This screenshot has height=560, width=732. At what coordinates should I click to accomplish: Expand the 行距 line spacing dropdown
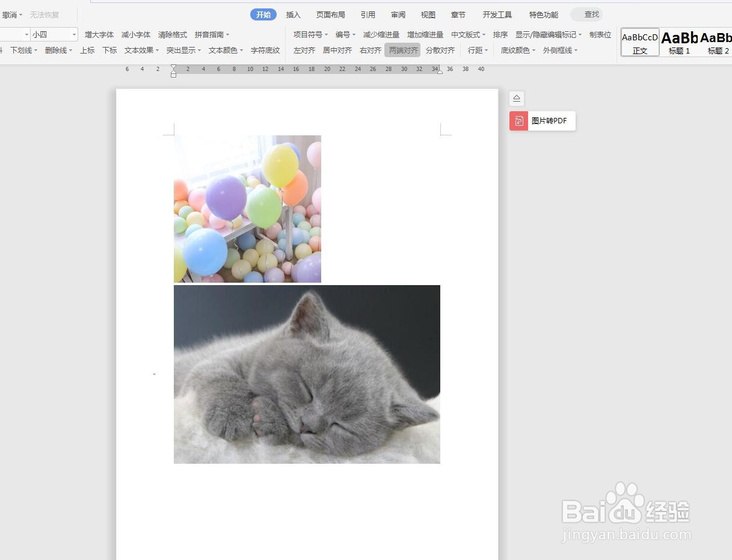pos(477,50)
